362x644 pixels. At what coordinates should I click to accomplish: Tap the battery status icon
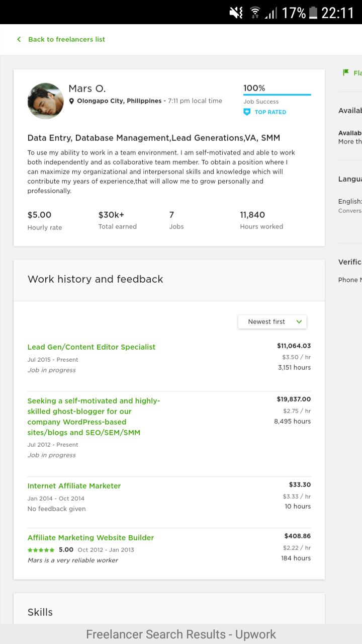pos(313,13)
